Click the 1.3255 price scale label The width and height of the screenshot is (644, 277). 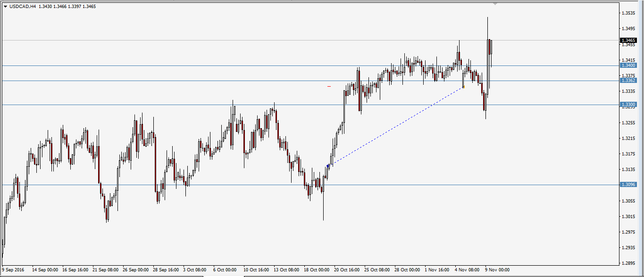tap(629, 122)
